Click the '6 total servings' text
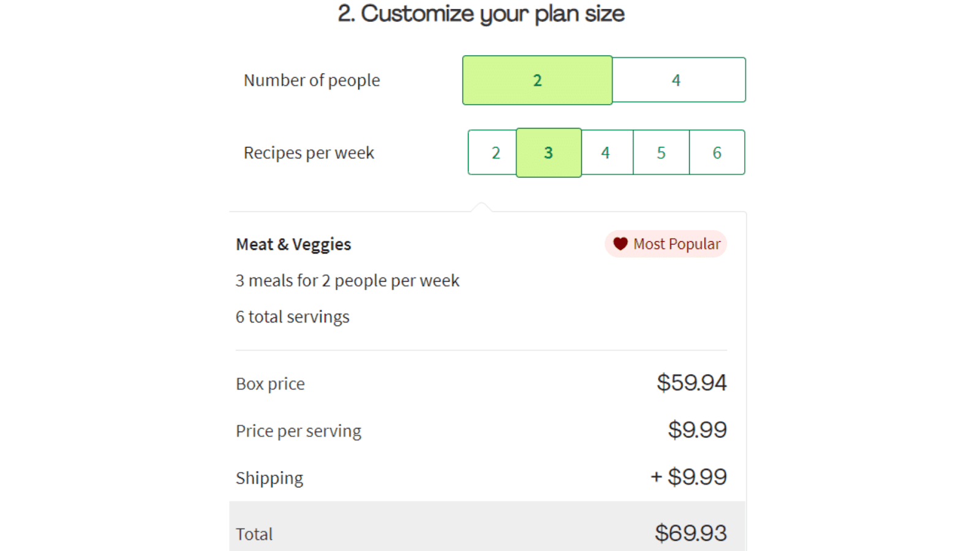980x551 pixels. click(x=293, y=317)
